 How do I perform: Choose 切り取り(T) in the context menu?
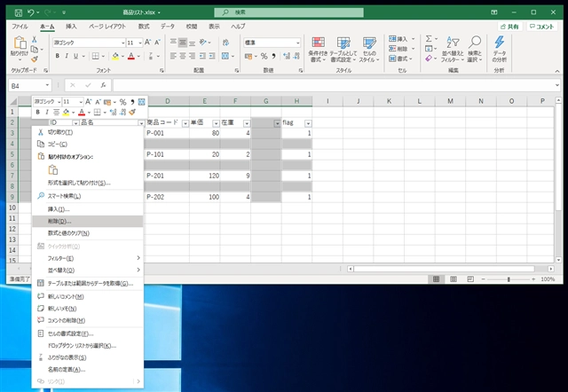coord(88,132)
